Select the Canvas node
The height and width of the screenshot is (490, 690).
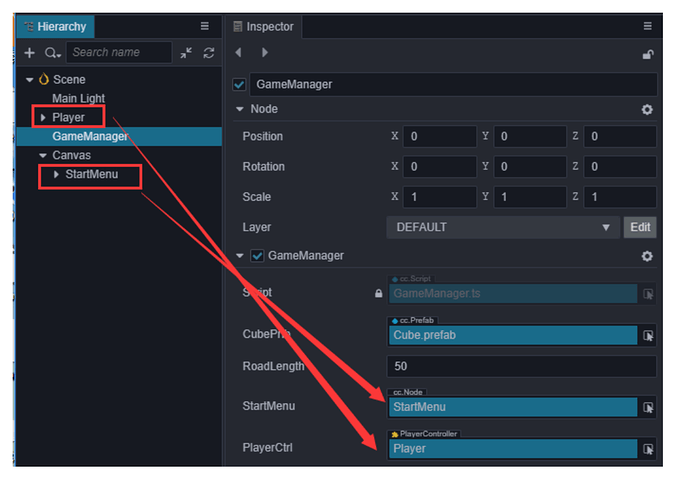(x=71, y=155)
